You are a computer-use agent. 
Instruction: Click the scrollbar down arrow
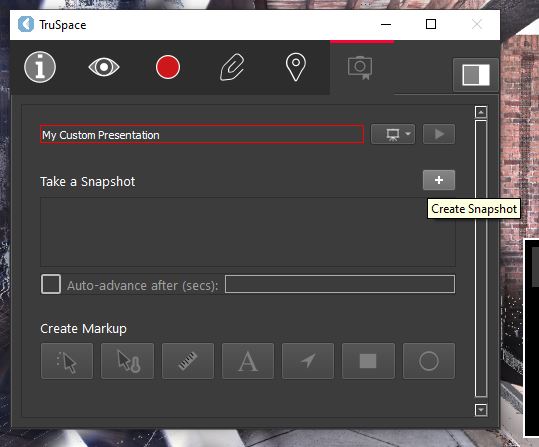(x=481, y=410)
